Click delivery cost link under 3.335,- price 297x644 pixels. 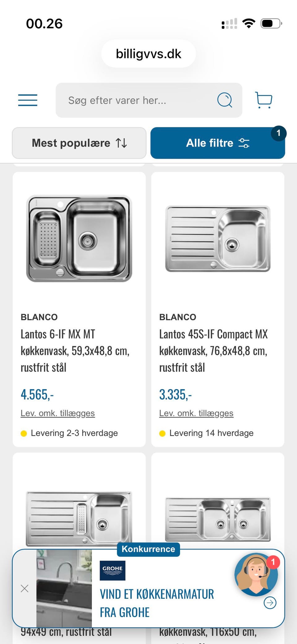[196, 413]
